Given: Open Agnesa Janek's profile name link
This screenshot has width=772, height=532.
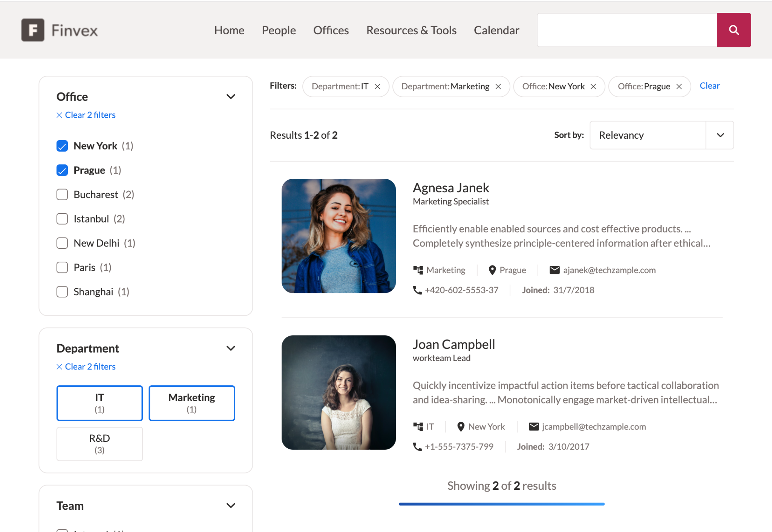Looking at the screenshot, I should tap(451, 188).
